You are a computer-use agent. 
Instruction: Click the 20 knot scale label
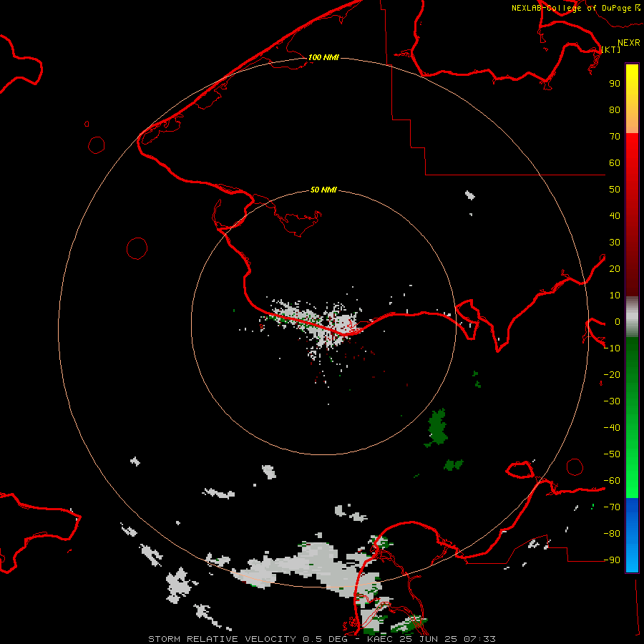615,268
